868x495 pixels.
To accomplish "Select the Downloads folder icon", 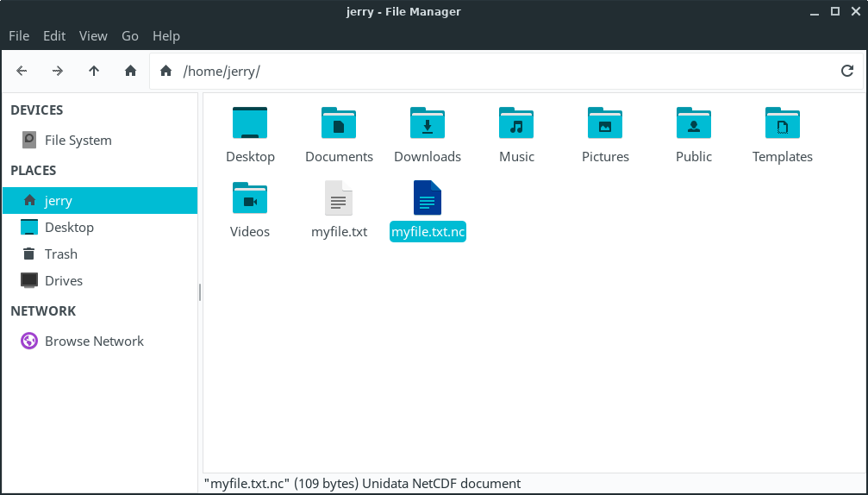I will [428, 124].
